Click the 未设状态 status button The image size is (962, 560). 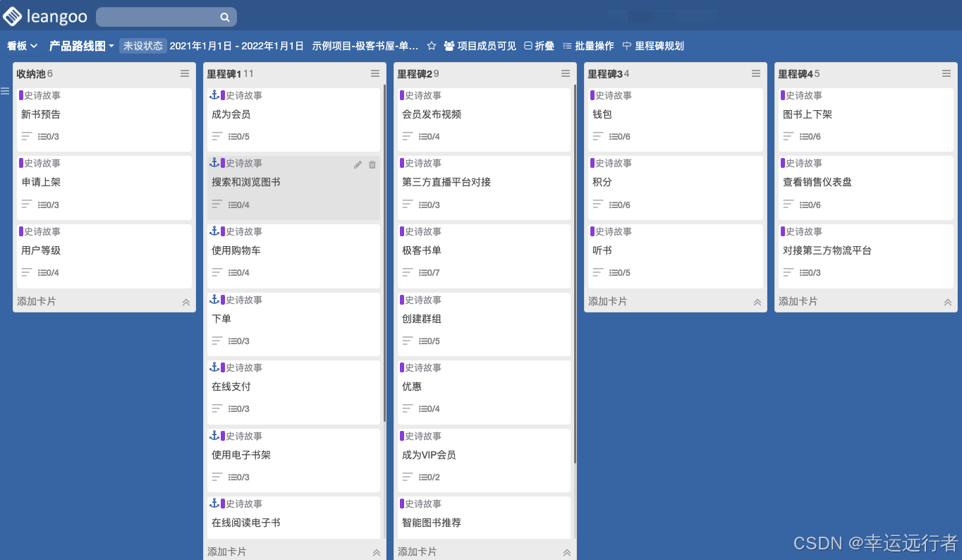pos(143,46)
